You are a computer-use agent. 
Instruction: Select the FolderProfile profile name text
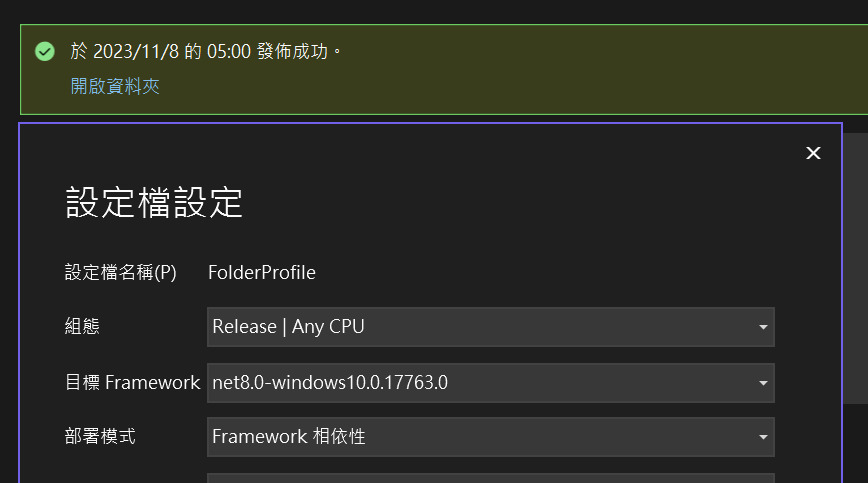[262, 272]
